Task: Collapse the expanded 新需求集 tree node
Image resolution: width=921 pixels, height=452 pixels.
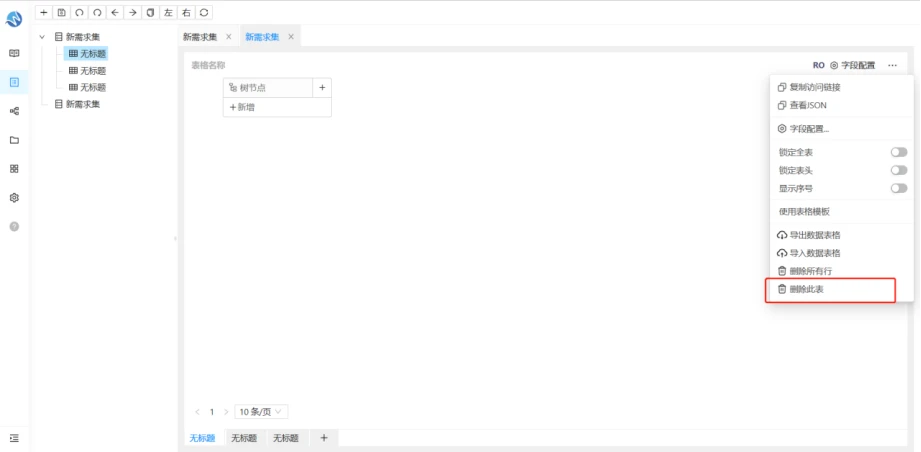Action: coord(42,37)
